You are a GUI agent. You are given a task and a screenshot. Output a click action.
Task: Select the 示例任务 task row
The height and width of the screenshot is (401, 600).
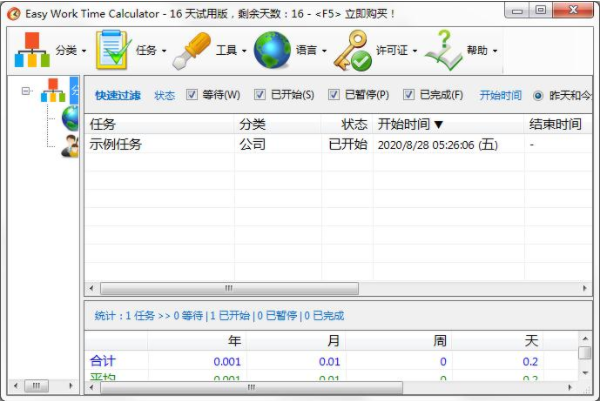(338, 144)
